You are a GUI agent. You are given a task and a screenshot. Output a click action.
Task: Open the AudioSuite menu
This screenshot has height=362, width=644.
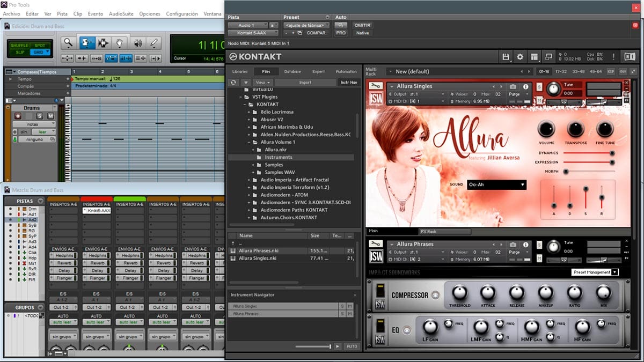click(x=121, y=14)
